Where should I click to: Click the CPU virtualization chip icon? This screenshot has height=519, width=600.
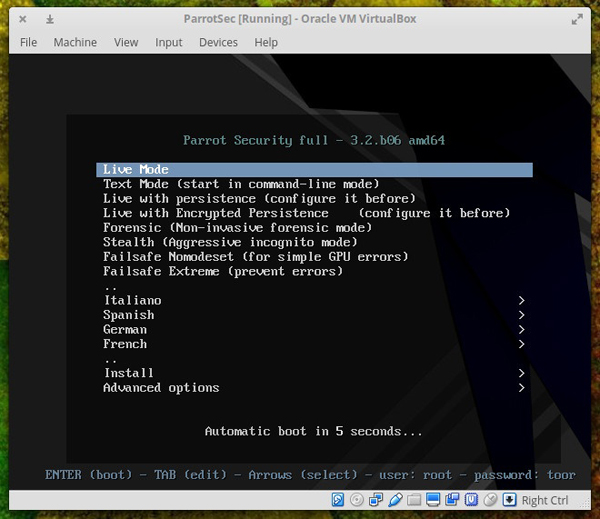point(471,500)
